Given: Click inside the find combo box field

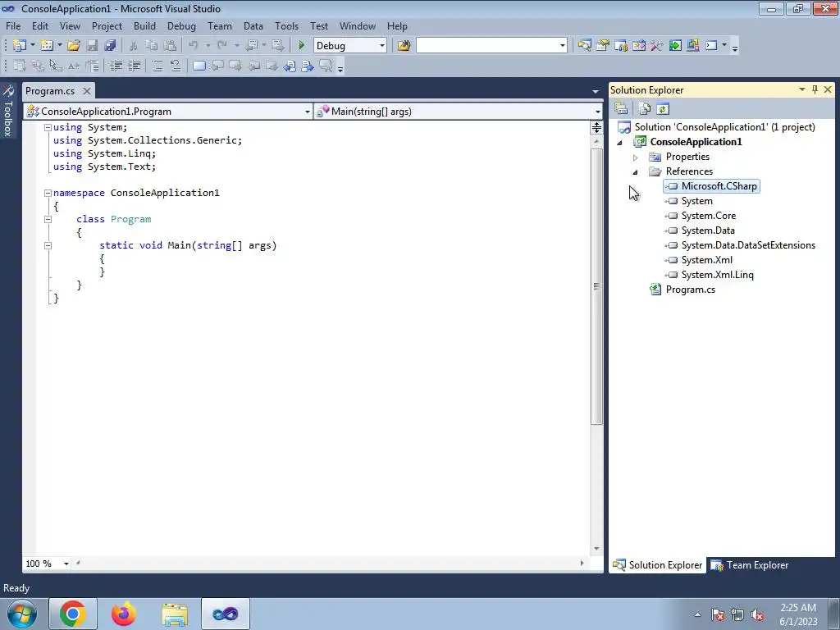Looking at the screenshot, I should pyautogui.click(x=487, y=46).
